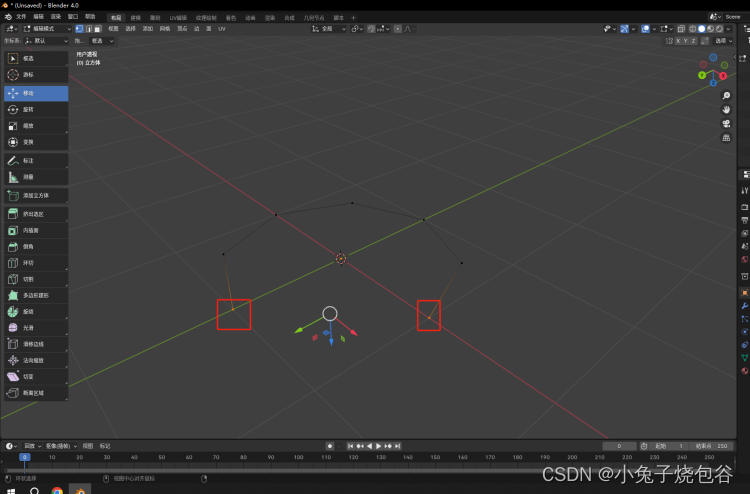
Task: Toggle viewport gizmos display
Action: click(624, 29)
